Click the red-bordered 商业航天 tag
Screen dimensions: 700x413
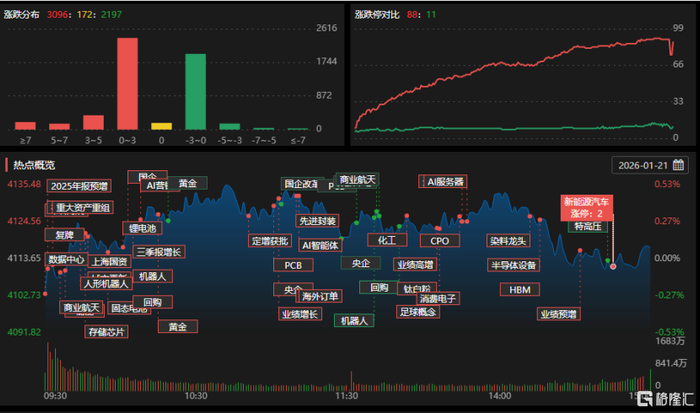tap(81, 308)
